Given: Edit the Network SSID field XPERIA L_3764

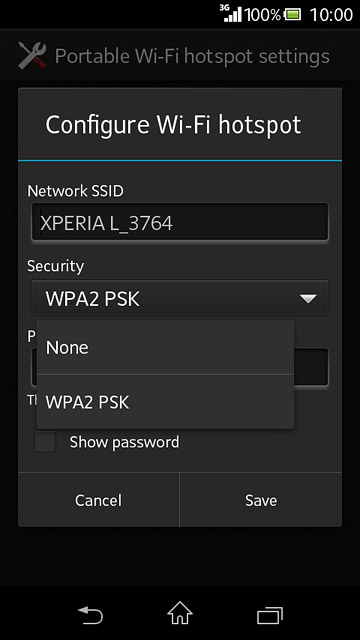Looking at the screenshot, I should pyautogui.click(x=180, y=222).
